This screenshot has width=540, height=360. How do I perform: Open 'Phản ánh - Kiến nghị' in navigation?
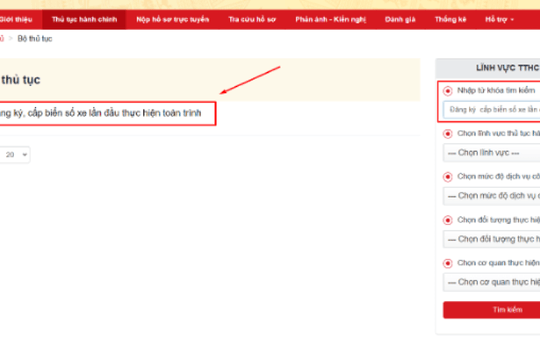pyautogui.click(x=331, y=19)
